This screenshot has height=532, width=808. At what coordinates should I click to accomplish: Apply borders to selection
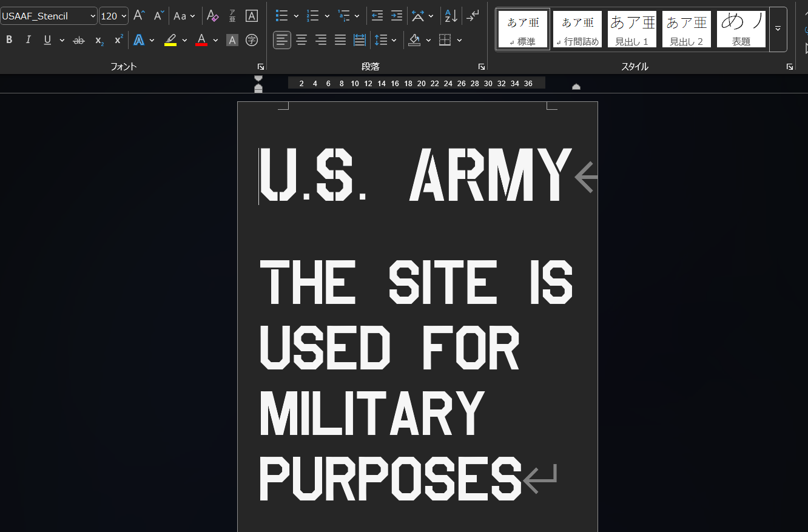[445, 40]
